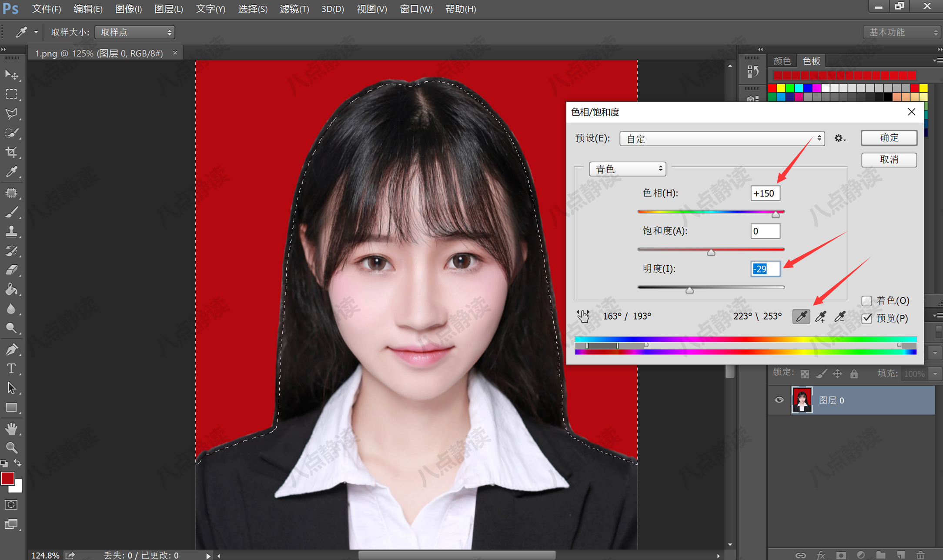This screenshot has height=560, width=943.
Task: Select the Hand tool in the toolbox
Action: [12, 429]
